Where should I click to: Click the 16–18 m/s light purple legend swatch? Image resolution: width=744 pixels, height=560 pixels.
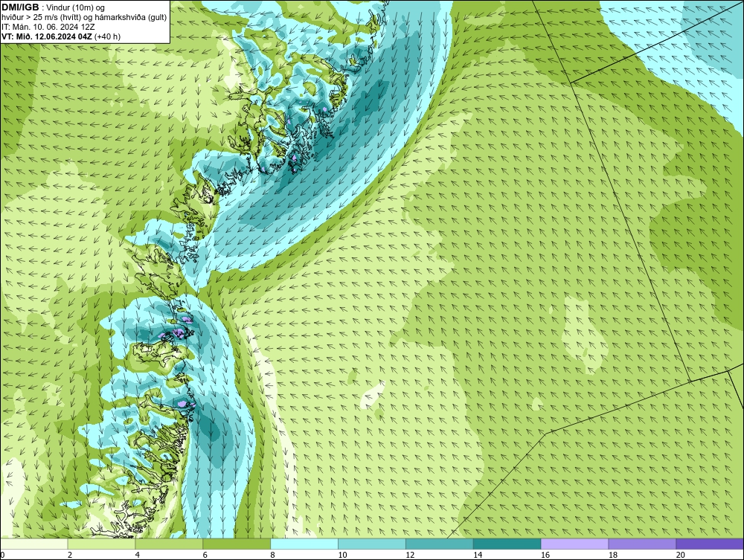(574, 544)
